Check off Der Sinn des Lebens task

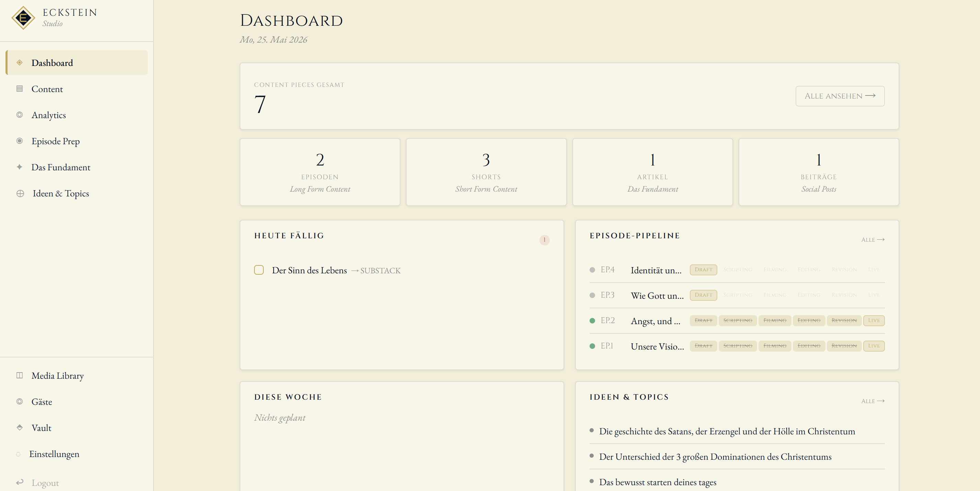point(259,270)
